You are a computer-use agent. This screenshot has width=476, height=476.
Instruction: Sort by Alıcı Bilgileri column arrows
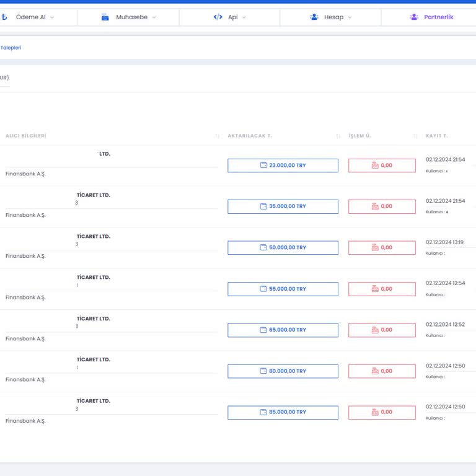click(x=217, y=136)
